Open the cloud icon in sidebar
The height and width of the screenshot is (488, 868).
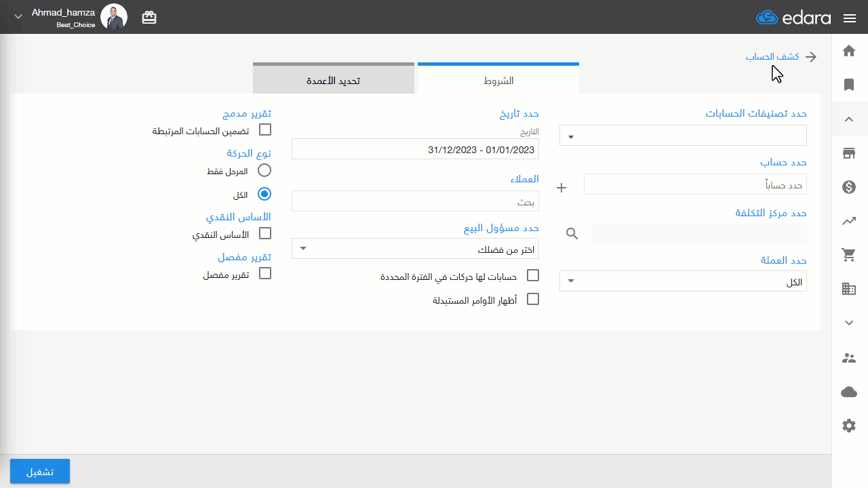[x=849, y=392]
